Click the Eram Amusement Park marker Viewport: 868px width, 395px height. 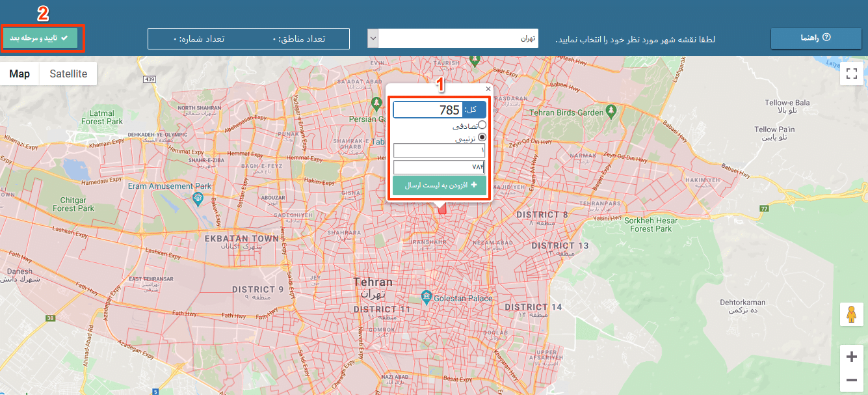(198, 198)
